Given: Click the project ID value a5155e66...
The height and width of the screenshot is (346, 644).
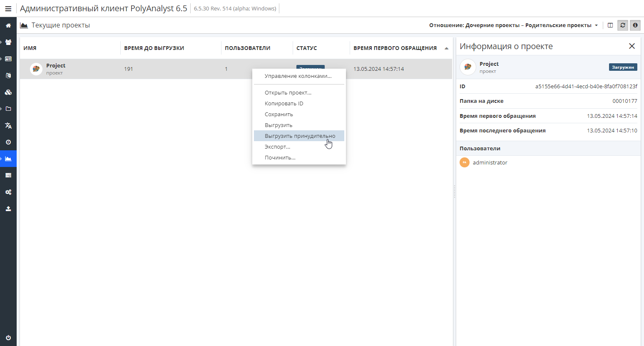Looking at the screenshot, I should (x=586, y=86).
